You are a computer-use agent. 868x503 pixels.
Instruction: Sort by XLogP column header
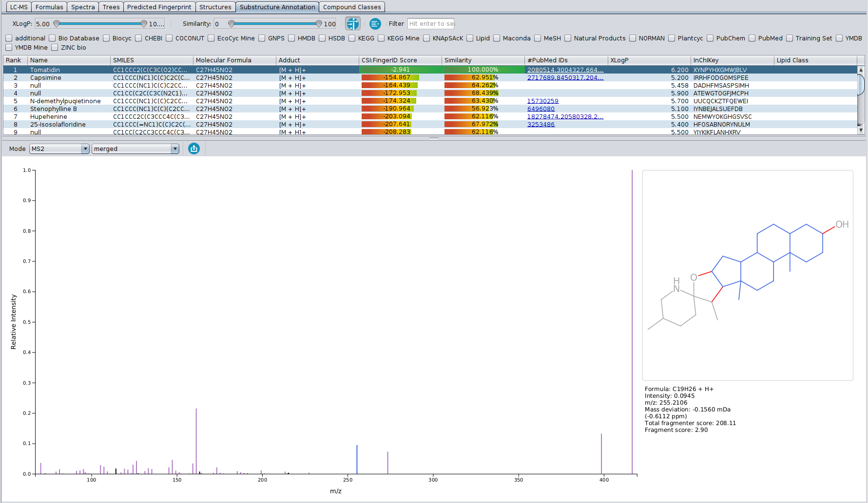point(649,60)
